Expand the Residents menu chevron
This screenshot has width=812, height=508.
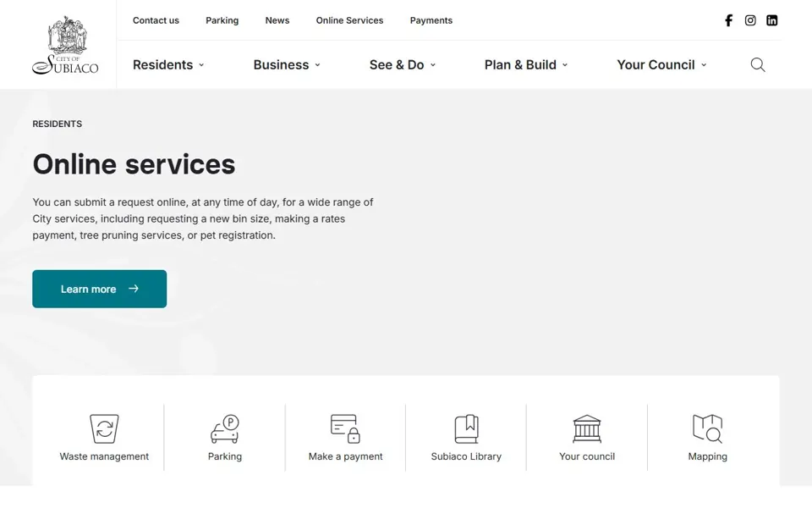[201, 65]
